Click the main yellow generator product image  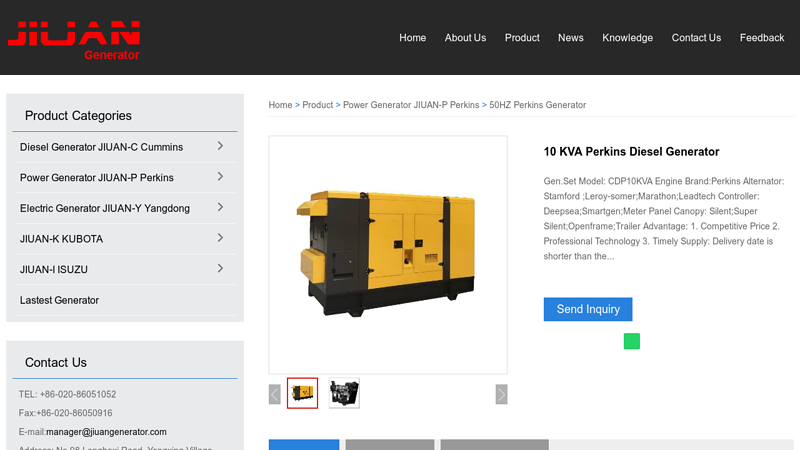[388, 255]
